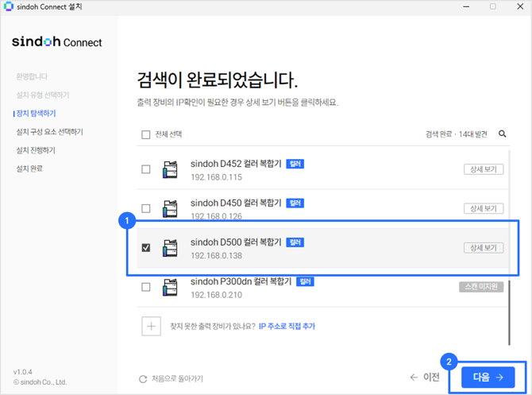Click the device list vertical scrollbar
The image size is (532, 395).
pyautogui.click(x=509, y=312)
